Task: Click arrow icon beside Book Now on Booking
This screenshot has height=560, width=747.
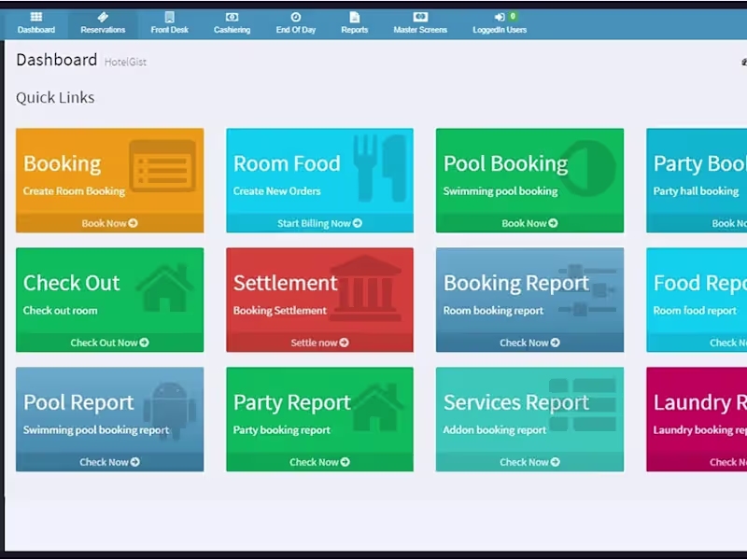Action: coord(133,223)
